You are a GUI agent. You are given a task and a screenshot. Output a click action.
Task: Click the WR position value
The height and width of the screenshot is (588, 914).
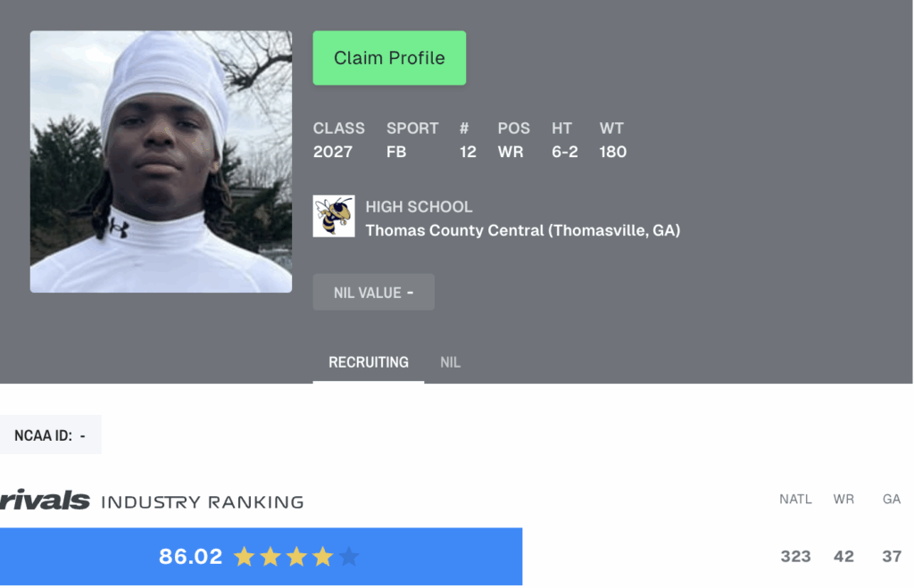[x=511, y=152]
